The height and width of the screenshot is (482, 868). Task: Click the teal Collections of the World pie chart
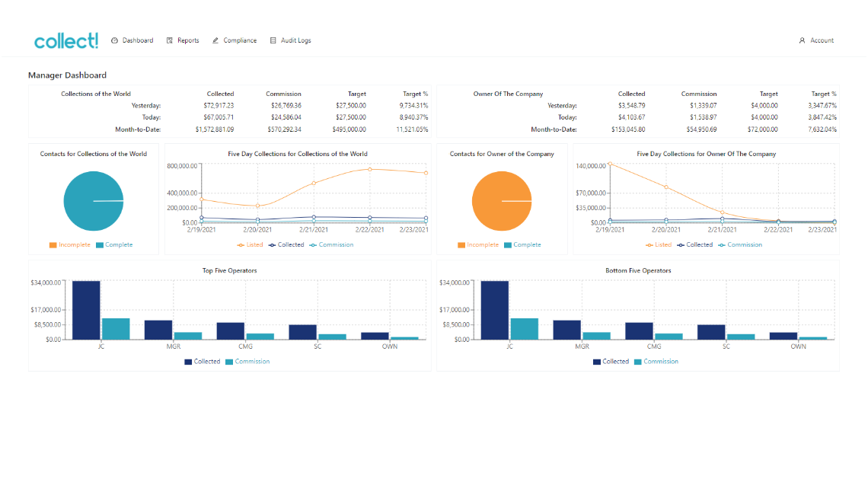[93, 201]
